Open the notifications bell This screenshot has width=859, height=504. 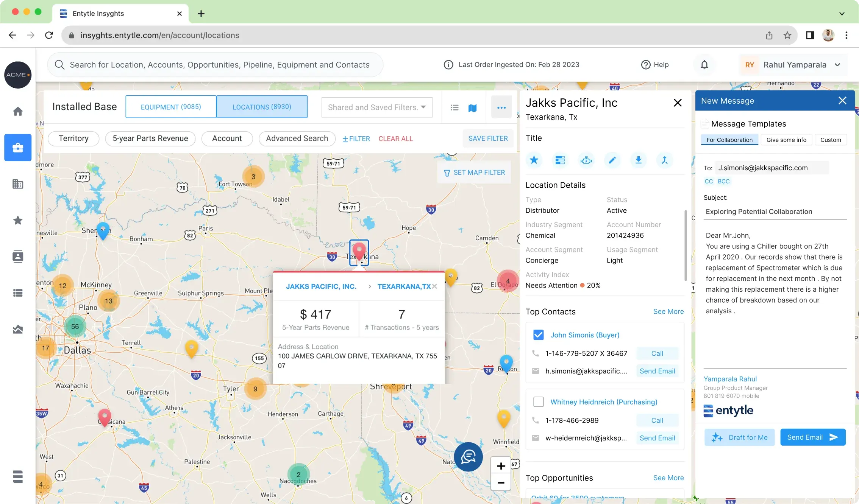pyautogui.click(x=704, y=65)
